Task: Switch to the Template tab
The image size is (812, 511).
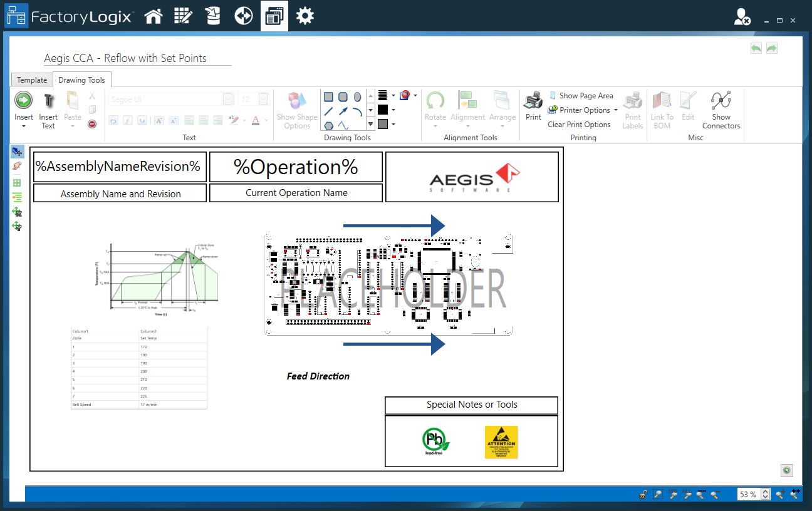Action: click(31, 80)
